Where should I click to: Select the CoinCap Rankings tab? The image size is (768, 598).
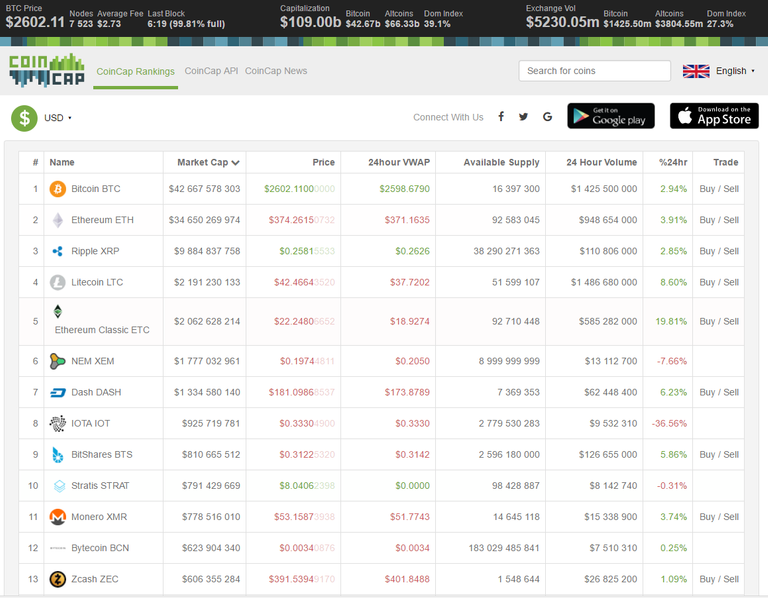136,72
